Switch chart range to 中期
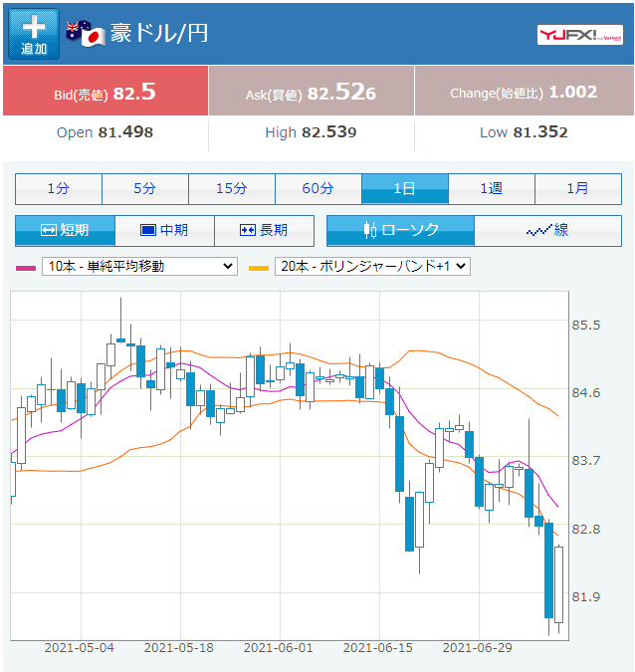The image size is (635, 672). 164,231
